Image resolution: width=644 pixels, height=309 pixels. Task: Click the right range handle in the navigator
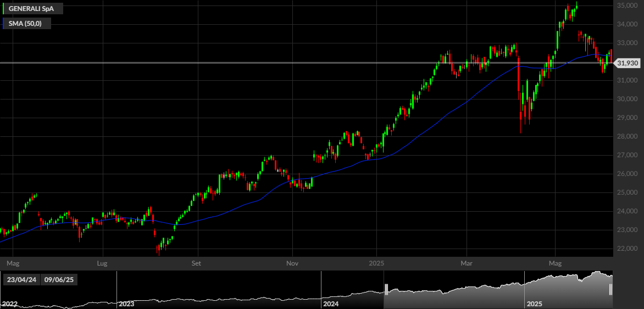(610, 289)
